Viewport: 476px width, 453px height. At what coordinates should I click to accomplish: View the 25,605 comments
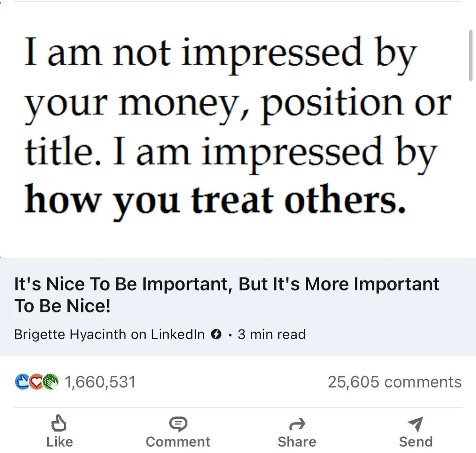(x=394, y=382)
